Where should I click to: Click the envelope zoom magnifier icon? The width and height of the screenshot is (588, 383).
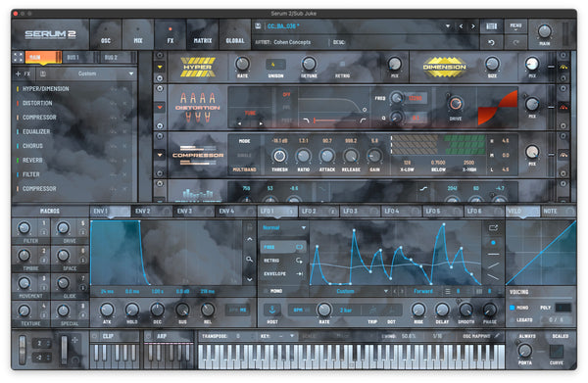[x=249, y=259]
